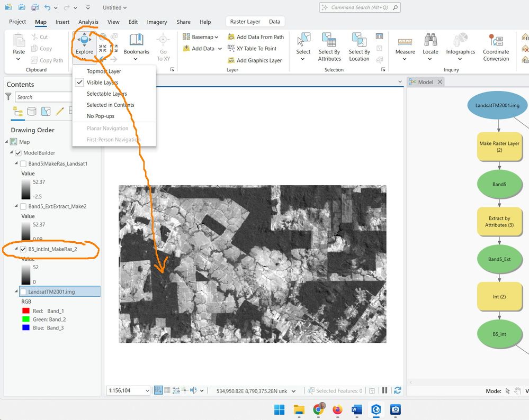529x420 pixels.
Task: Click Add Graphics Layer button
Action: pos(258,60)
